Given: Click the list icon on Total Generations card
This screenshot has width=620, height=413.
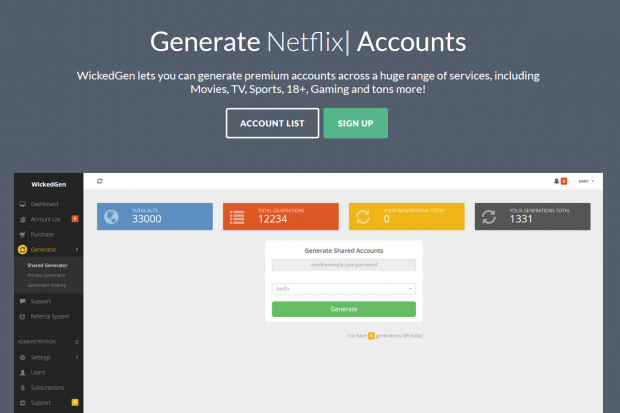Looking at the screenshot, I should [x=237, y=217].
